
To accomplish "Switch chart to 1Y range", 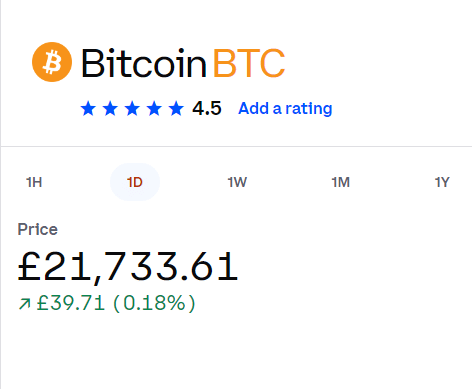I will [x=442, y=182].
